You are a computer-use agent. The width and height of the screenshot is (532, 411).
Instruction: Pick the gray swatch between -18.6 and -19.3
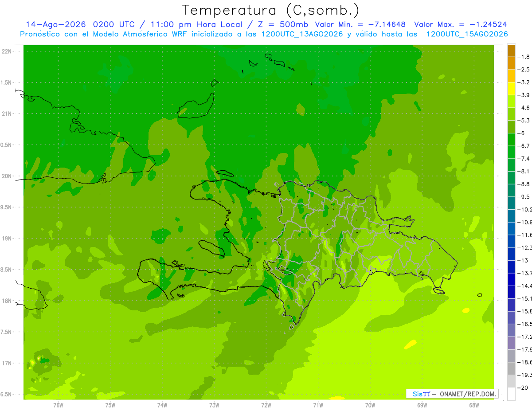click(x=511, y=368)
